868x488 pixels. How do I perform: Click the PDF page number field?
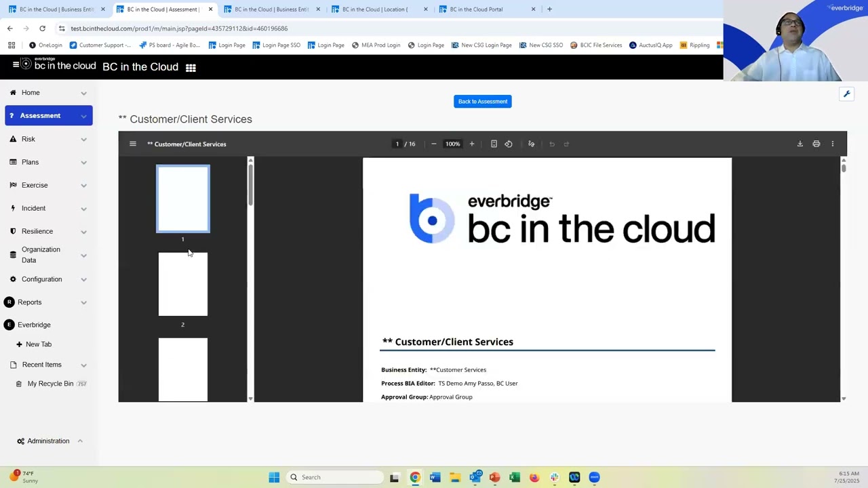click(397, 144)
